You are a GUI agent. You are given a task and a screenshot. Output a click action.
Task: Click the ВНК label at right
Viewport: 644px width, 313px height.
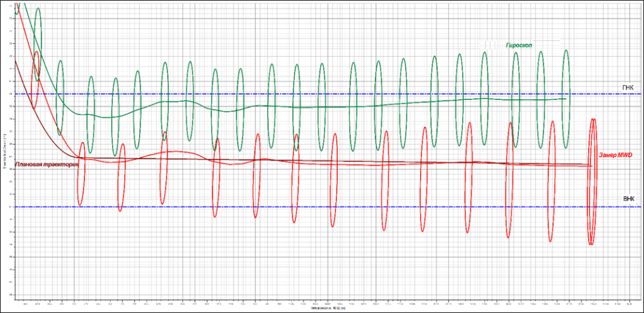pos(629,199)
